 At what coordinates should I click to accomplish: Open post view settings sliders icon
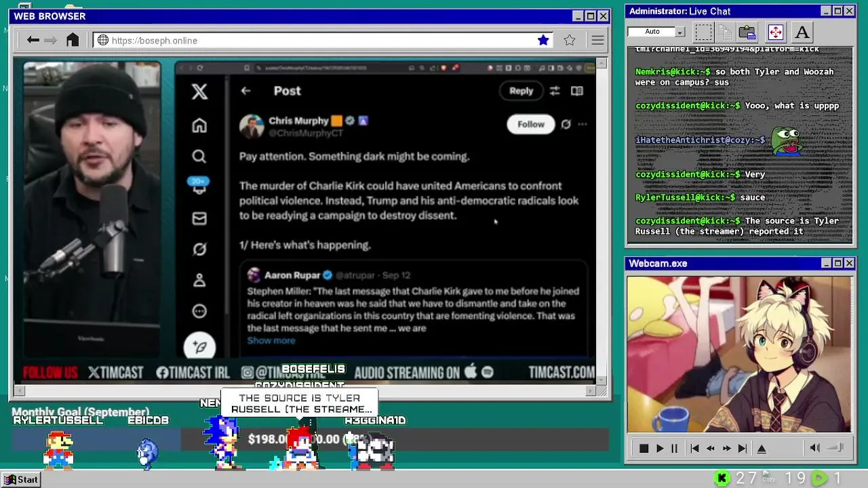555,91
